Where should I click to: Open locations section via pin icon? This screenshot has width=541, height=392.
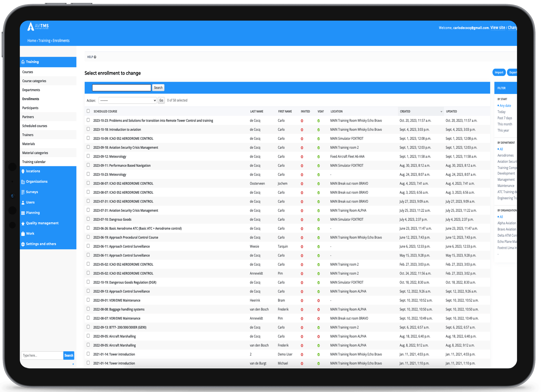(x=23, y=171)
